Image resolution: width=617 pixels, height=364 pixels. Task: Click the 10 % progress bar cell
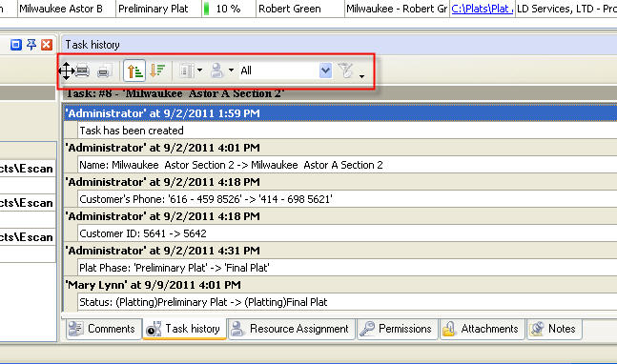click(x=228, y=9)
